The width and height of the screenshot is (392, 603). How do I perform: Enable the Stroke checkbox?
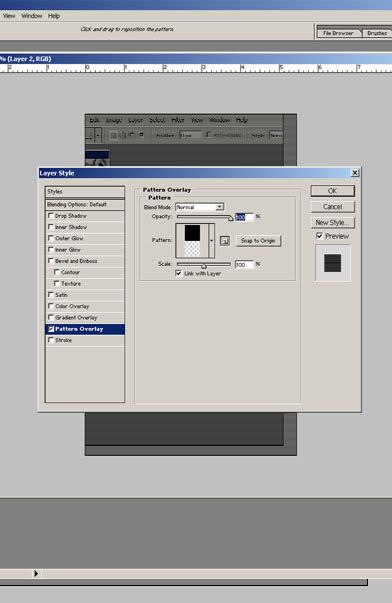[50, 340]
